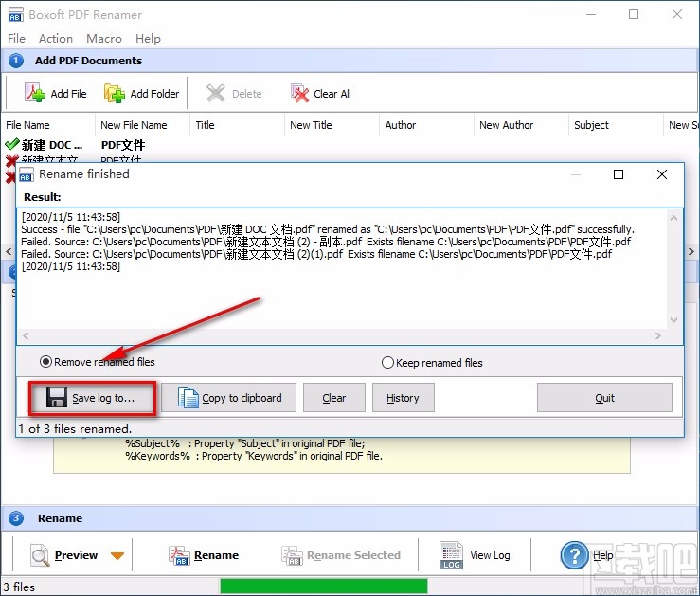The image size is (700, 596).
Task: Expand the Preview dropdown arrow
Action: click(x=117, y=556)
